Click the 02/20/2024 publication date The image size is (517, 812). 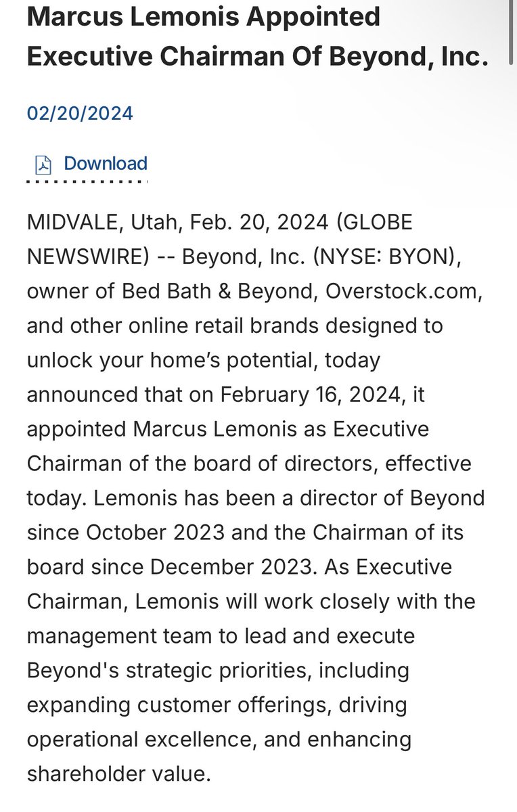click(80, 112)
